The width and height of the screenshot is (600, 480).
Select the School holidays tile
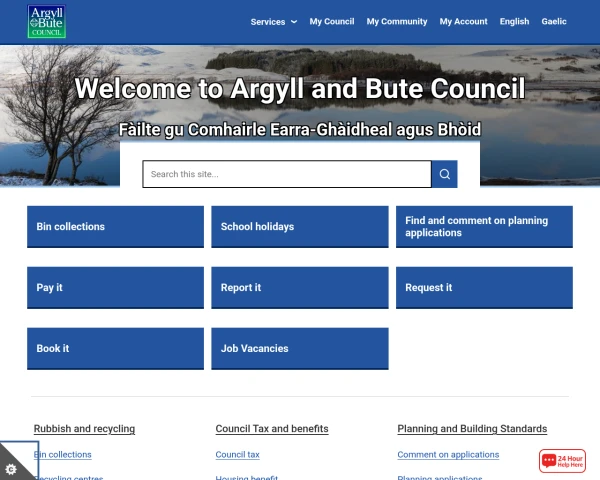(299, 227)
